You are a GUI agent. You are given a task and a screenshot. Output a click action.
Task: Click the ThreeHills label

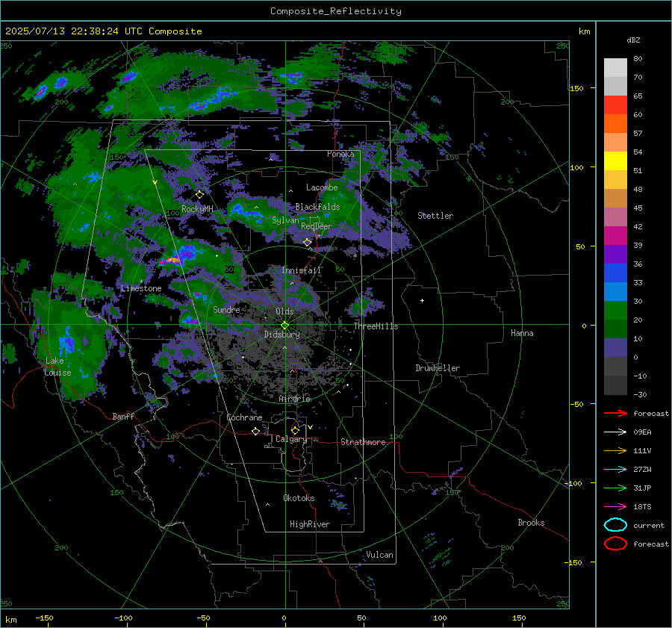click(376, 326)
